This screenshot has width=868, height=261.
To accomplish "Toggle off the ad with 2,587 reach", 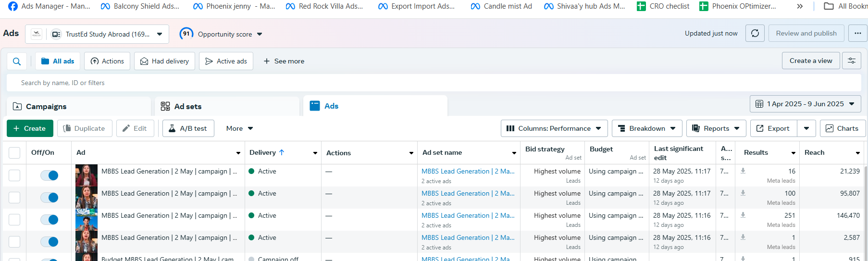I will pyautogui.click(x=50, y=242).
